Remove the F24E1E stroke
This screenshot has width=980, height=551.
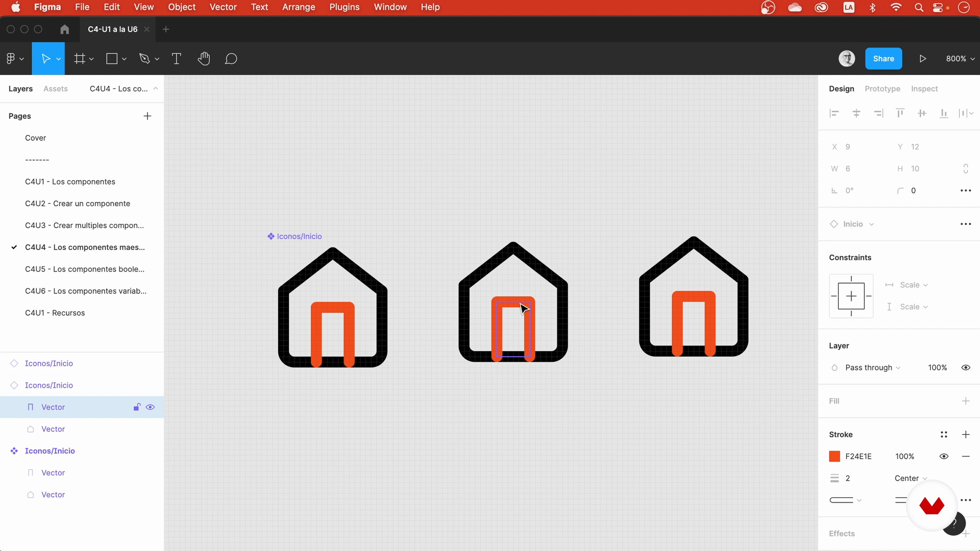point(966,457)
